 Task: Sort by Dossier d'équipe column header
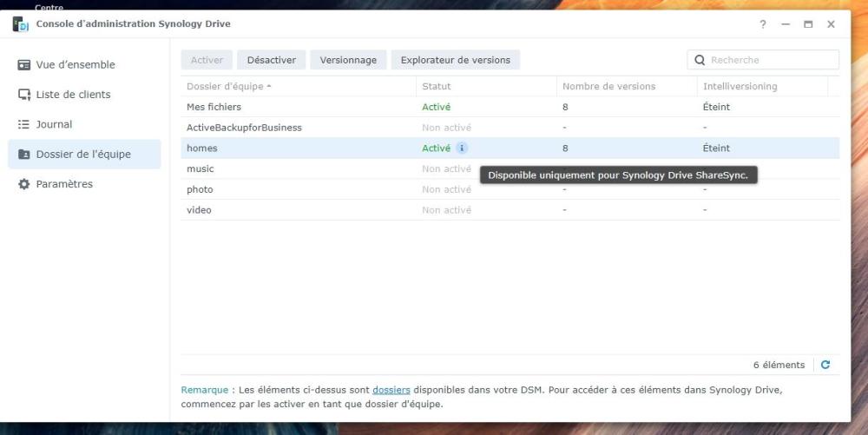(x=299, y=86)
